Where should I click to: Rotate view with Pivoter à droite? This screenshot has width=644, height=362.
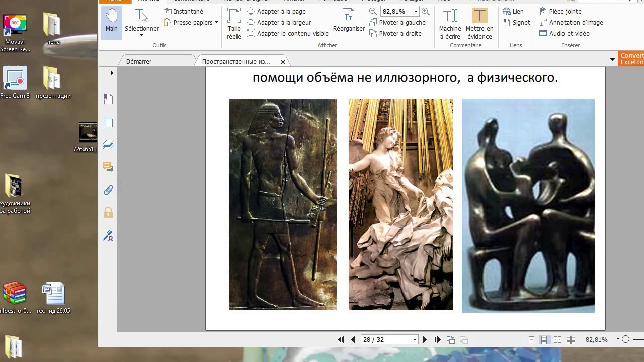tap(395, 33)
